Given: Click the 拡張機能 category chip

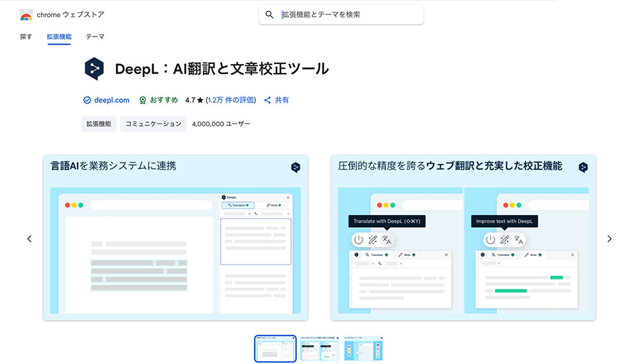Looking at the screenshot, I should click(x=99, y=124).
